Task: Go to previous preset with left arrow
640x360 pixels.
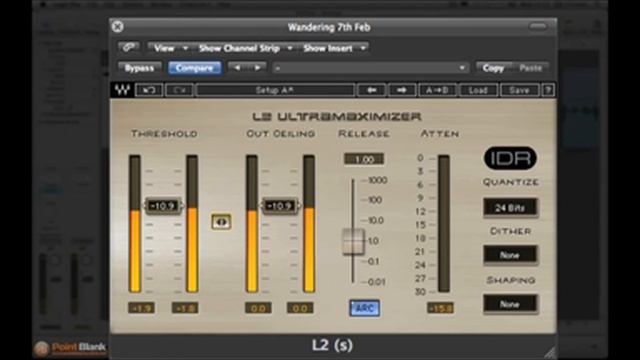Action: [371, 90]
